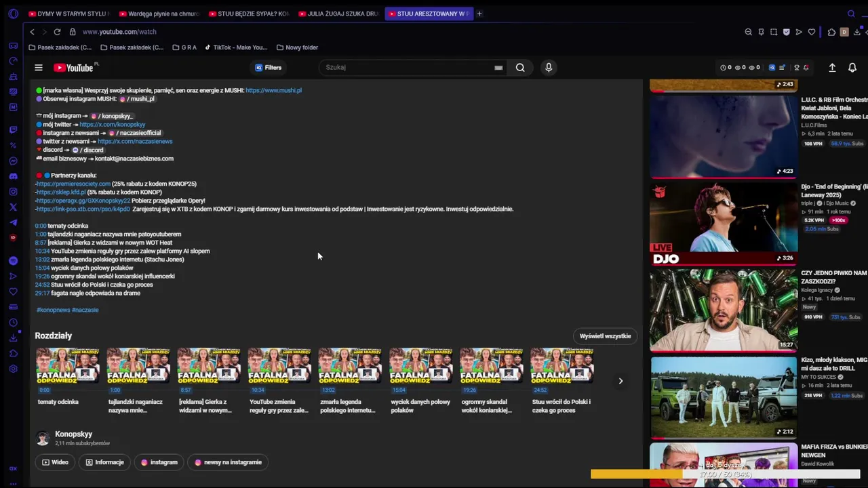Image resolution: width=868 pixels, height=488 pixels.
Task: Click the address bar showing www.youtube.com/watch
Action: point(119,32)
